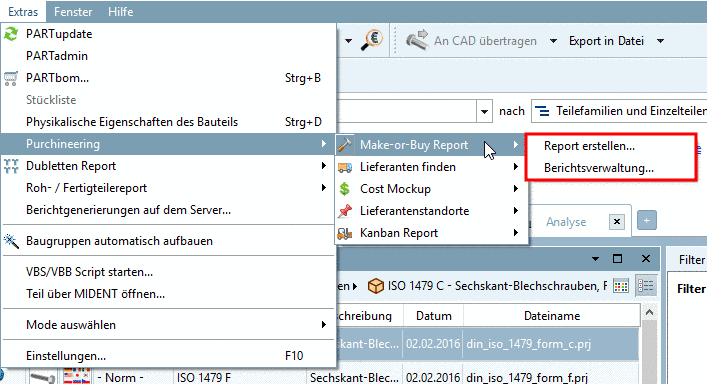
Task: Open PARTbom... menu entry
Action: pos(168,78)
